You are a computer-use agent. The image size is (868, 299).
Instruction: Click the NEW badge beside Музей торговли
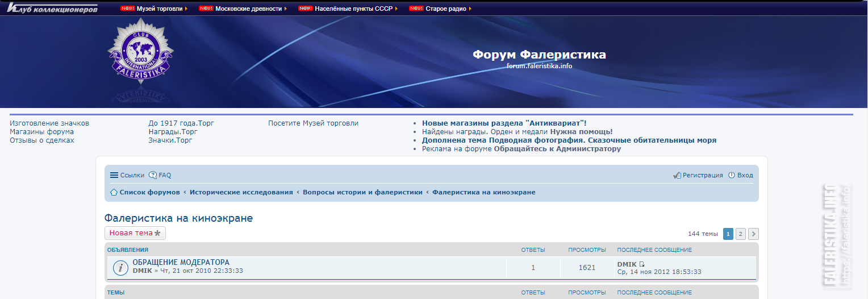[x=128, y=9]
